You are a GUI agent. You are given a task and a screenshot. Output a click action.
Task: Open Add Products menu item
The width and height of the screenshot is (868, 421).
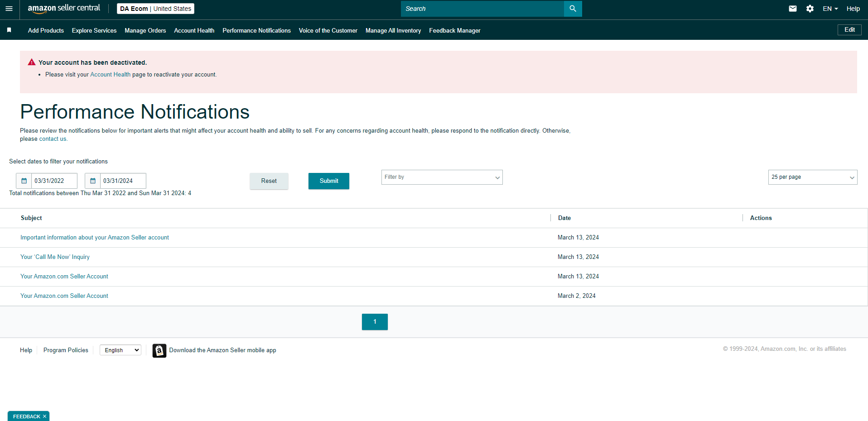(x=46, y=30)
